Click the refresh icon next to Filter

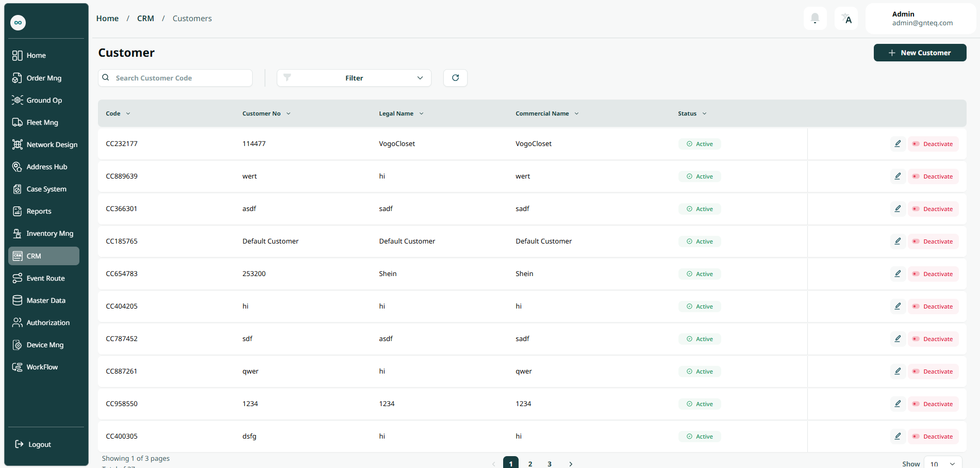click(455, 78)
